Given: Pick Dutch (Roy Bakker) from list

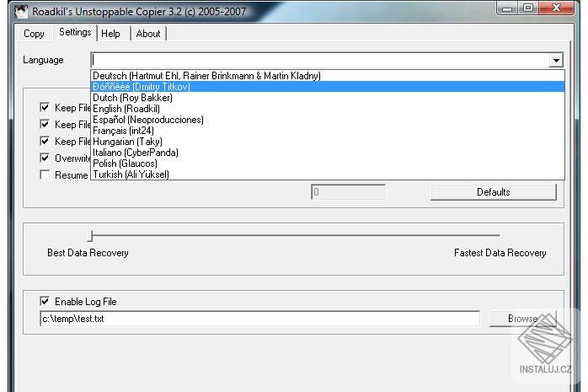Looking at the screenshot, I should point(328,98).
